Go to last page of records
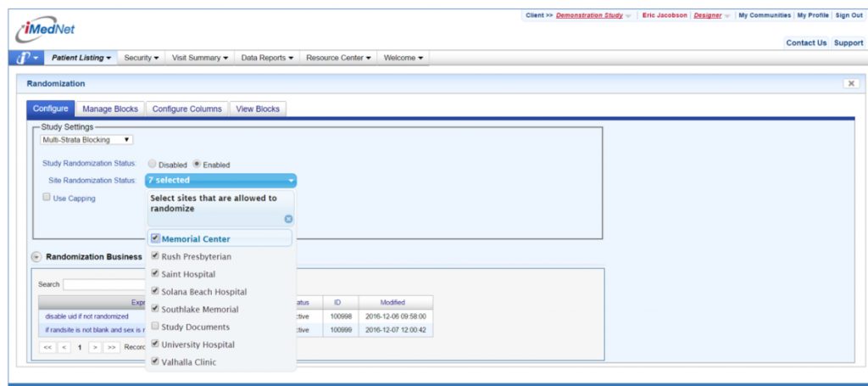 [111, 347]
